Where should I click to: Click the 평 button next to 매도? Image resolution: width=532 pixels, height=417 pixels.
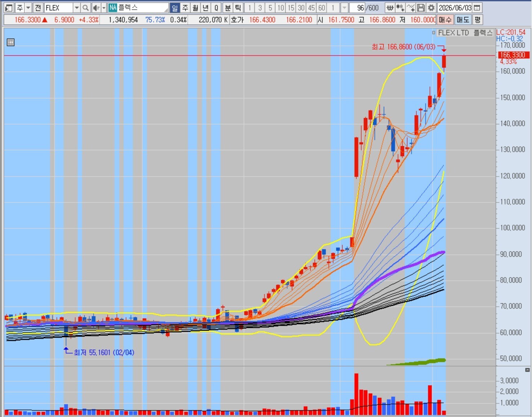coord(478,20)
